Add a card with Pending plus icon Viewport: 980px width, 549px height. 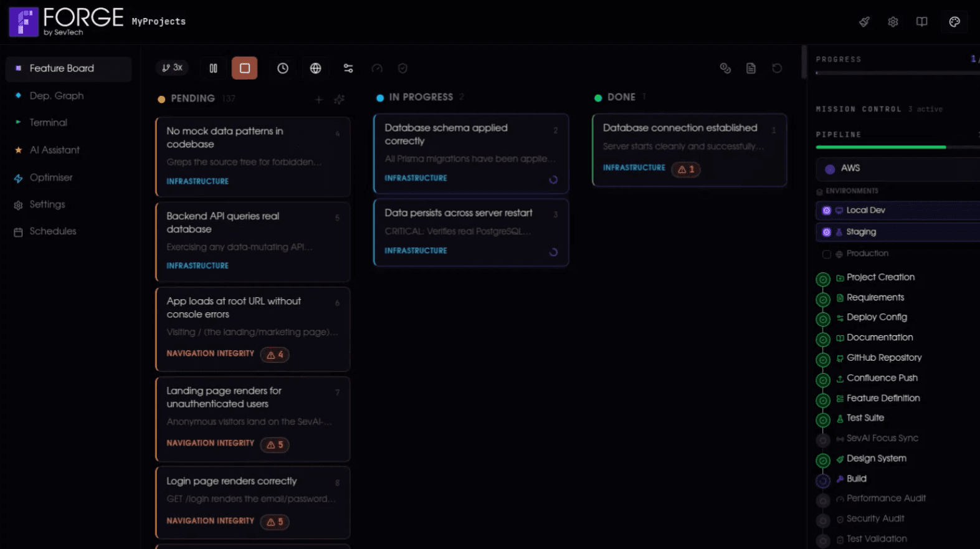coord(319,100)
